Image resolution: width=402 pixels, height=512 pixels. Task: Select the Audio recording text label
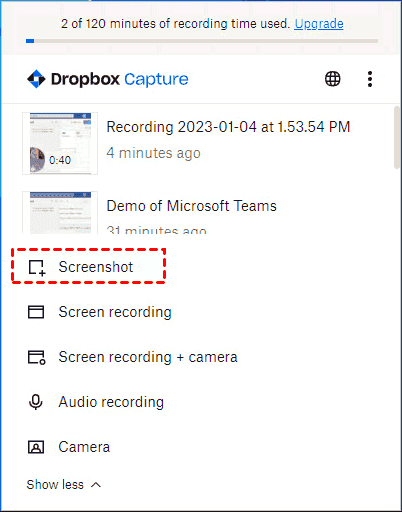111,402
